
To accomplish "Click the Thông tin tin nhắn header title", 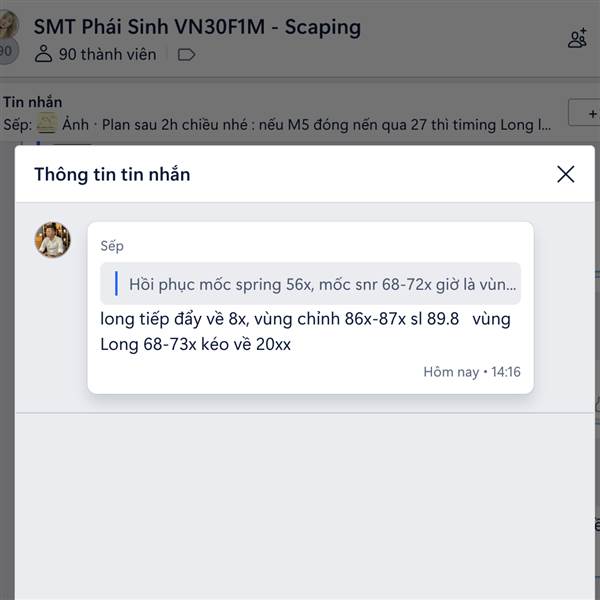I will (112, 174).
